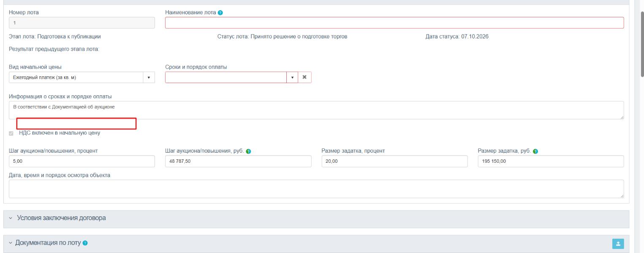Click the vertical page scrollbar thumb
This screenshot has height=253, width=644.
coord(642,44)
